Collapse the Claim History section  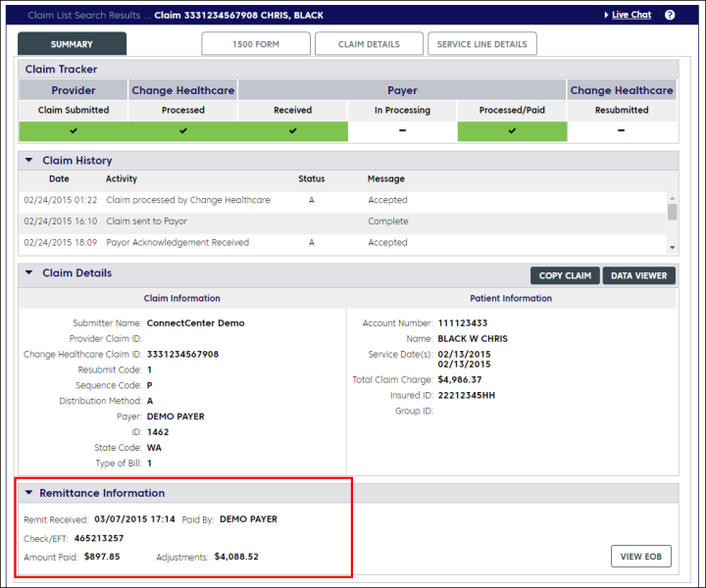pyautogui.click(x=28, y=160)
